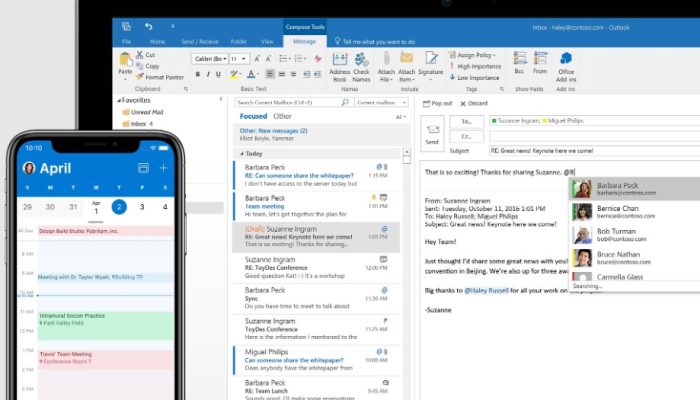Viewport: 700px width, 400px height.
Task: Click the numbered list icon
Action: pos(300,58)
